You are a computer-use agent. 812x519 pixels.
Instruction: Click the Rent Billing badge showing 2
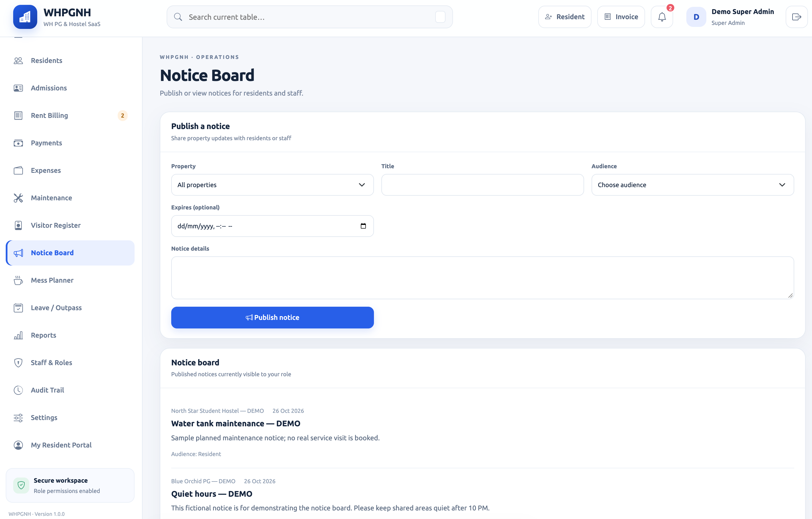(x=123, y=116)
